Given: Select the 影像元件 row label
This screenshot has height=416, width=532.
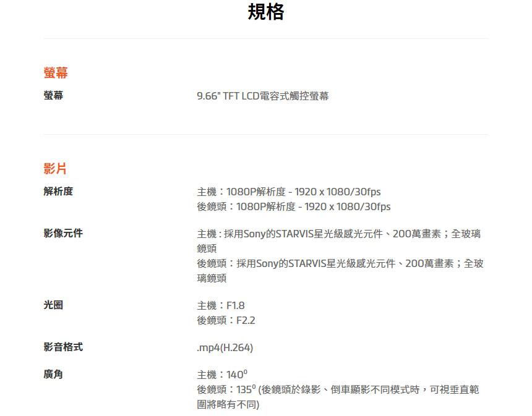Looking at the screenshot, I should click(x=63, y=234).
